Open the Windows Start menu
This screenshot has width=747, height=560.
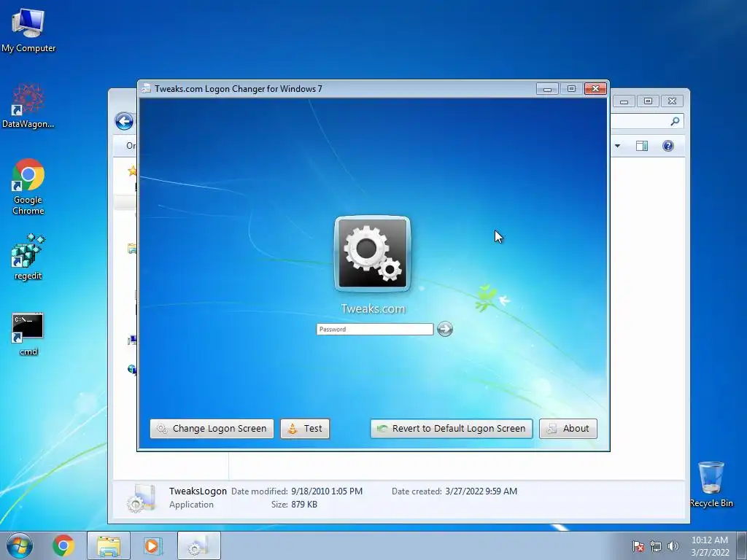[x=20, y=545]
